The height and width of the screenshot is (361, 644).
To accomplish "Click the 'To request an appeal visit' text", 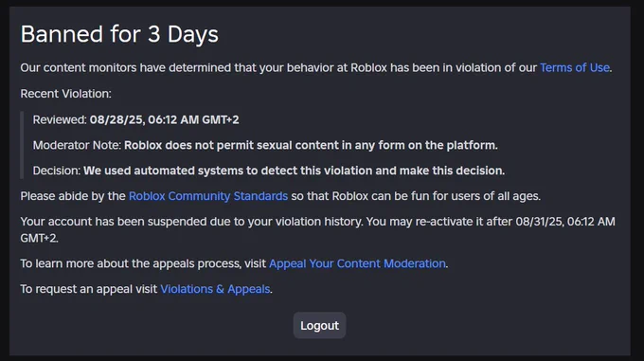I will point(89,289).
